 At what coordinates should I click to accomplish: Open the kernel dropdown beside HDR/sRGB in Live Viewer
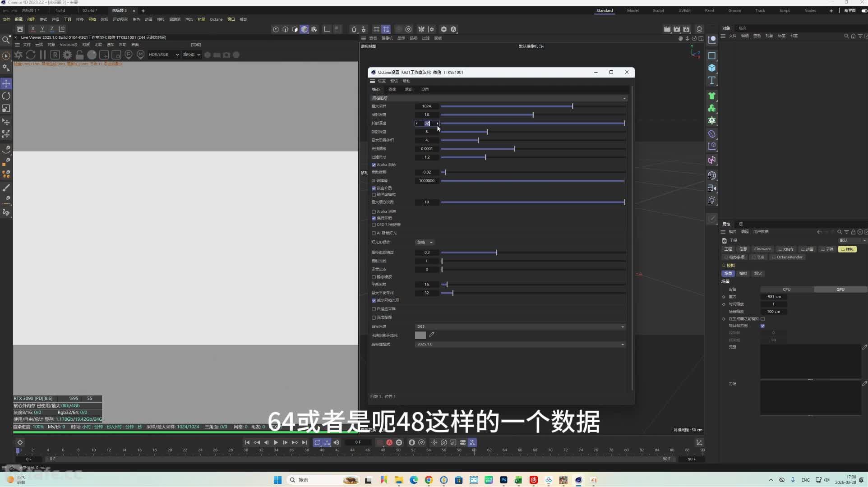192,55
